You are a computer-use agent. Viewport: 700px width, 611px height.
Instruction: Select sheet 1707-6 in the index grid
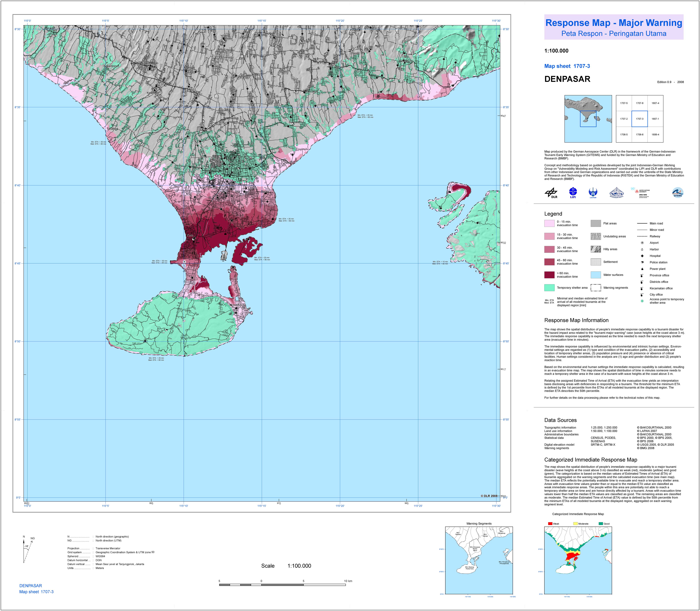coord(640,103)
